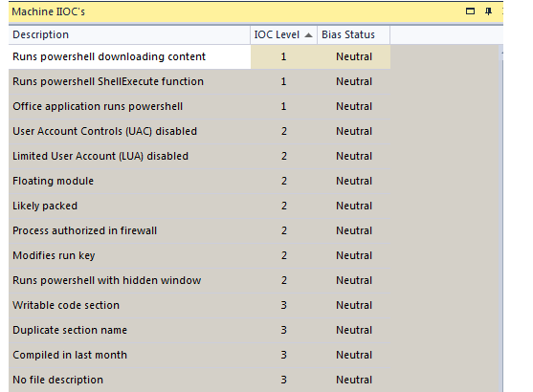Viewport: 533px width, 392px height.
Task: Select 'Runs powershell downloading content' row
Action: tap(200, 56)
